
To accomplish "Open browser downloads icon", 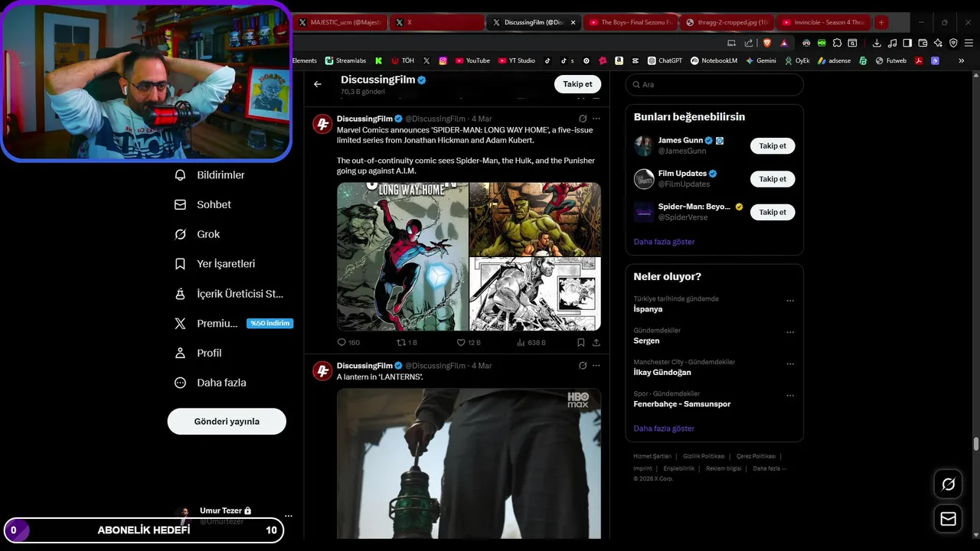I will (x=876, y=43).
